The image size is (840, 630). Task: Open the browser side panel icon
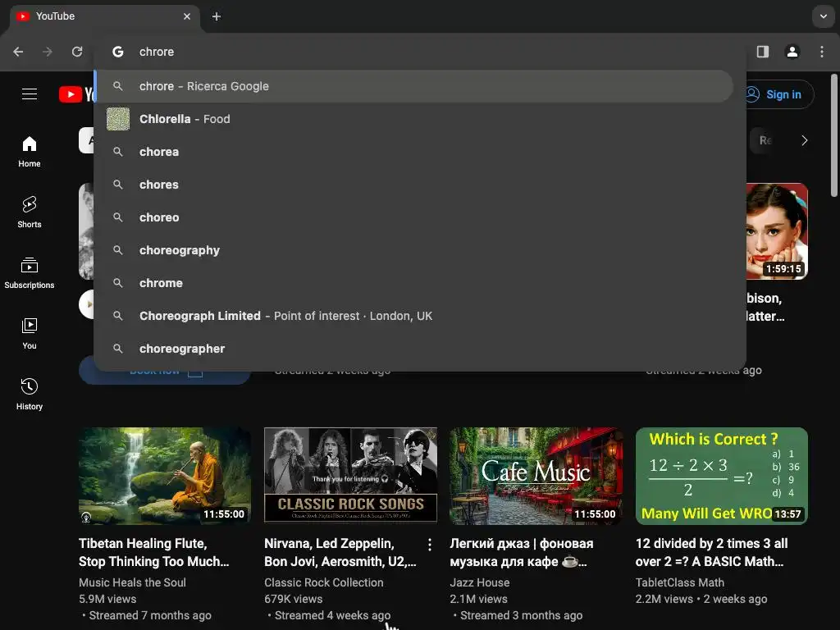tap(763, 52)
